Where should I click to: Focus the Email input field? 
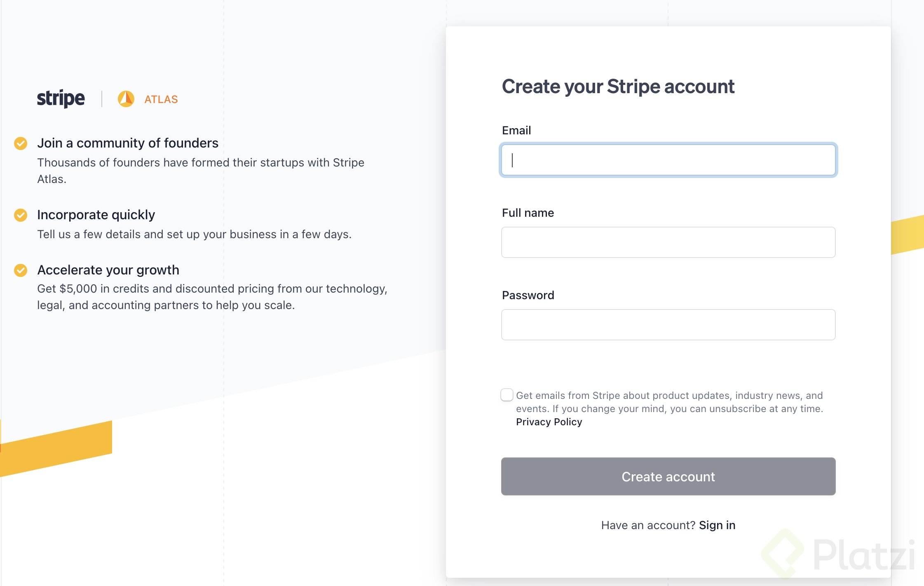click(x=668, y=160)
